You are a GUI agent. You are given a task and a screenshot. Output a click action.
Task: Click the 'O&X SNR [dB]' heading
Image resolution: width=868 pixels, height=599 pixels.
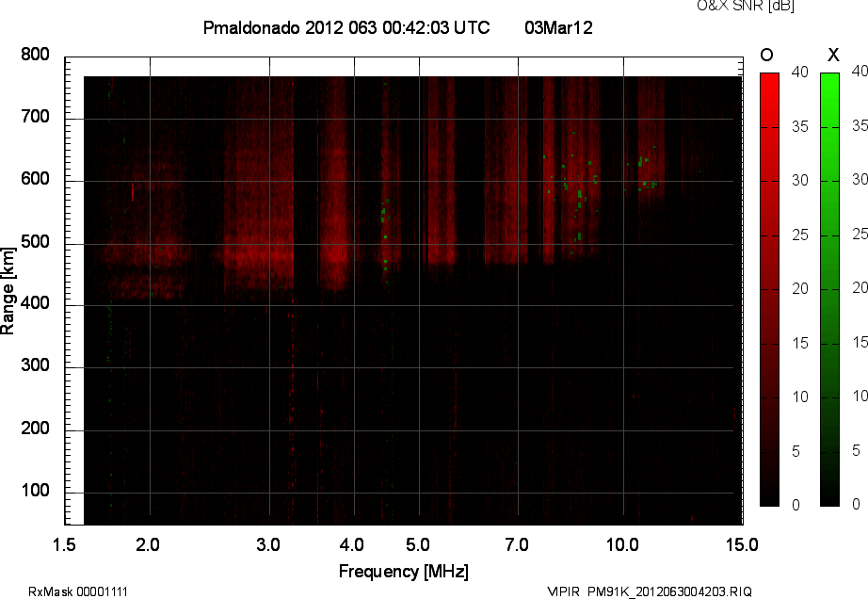pos(745,6)
